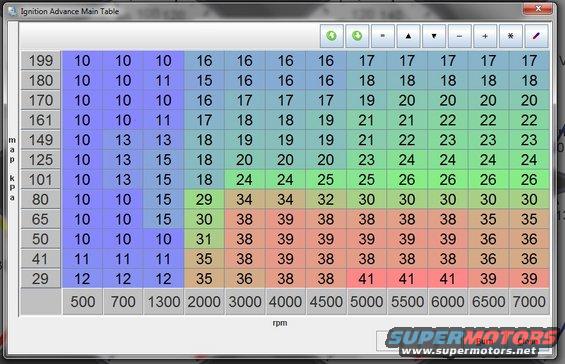Select cell 11 at 161 kPa, 1300 rpm

coord(164,120)
